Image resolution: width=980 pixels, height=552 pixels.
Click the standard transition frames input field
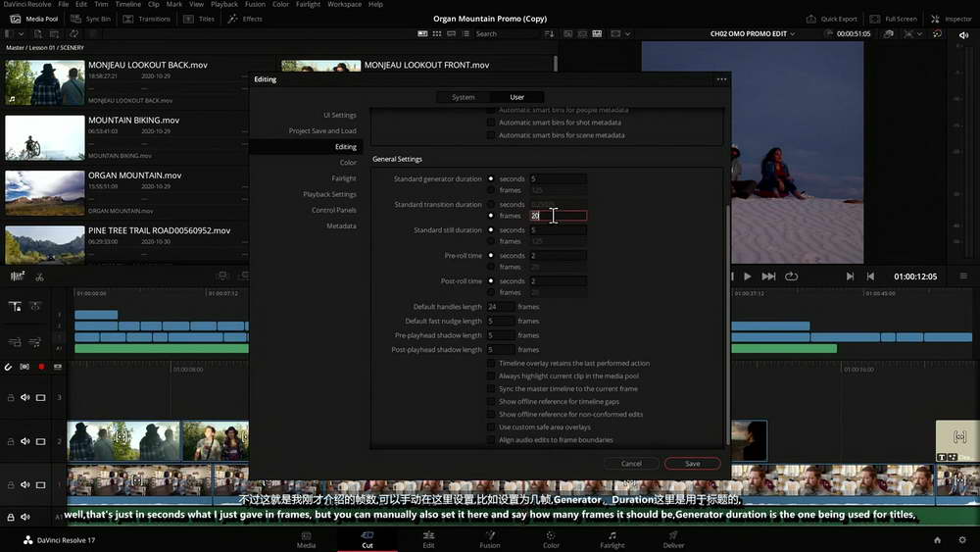click(x=559, y=216)
